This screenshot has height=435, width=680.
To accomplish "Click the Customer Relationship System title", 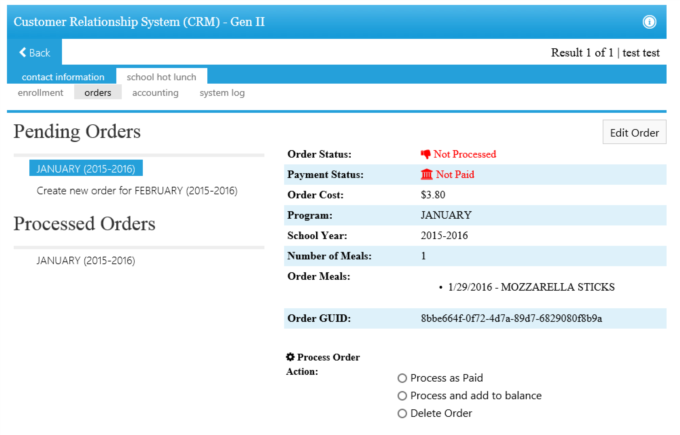I will coord(139,22).
